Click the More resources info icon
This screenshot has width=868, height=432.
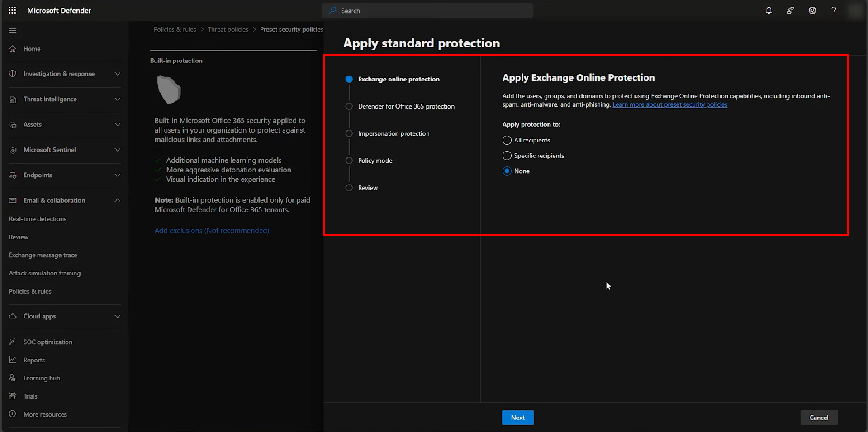pos(13,414)
